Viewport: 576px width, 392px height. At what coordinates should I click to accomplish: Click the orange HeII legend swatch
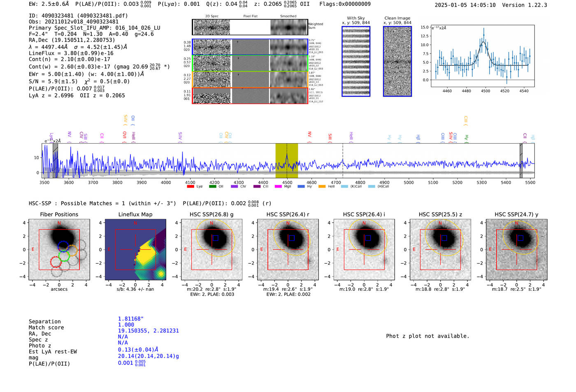(x=322, y=187)
